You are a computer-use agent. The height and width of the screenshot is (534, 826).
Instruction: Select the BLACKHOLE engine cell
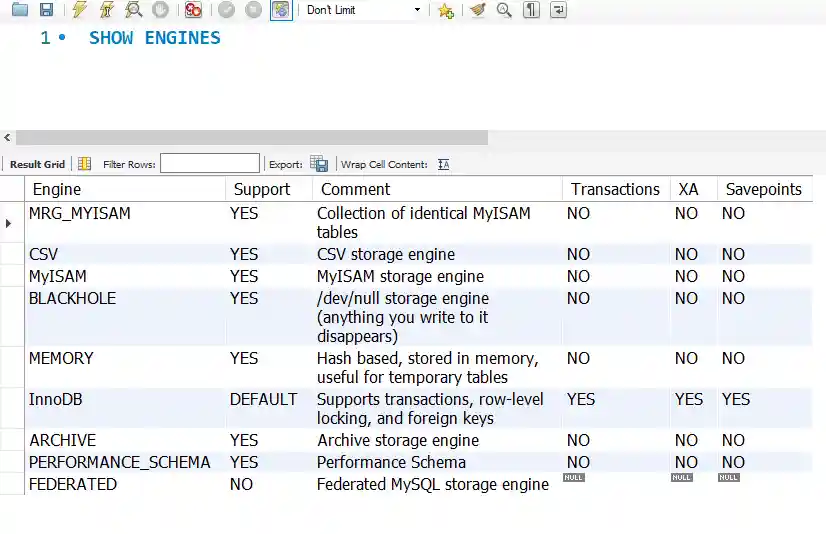125,317
